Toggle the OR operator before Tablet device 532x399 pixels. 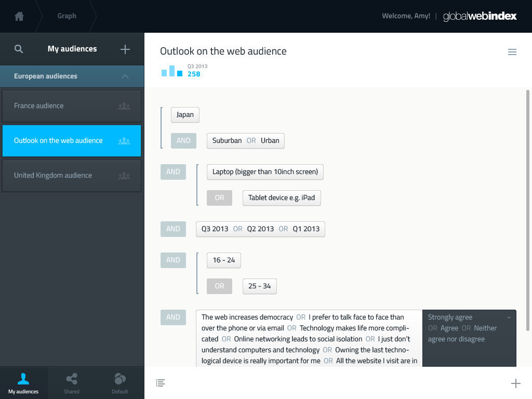pyautogui.click(x=219, y=198)
